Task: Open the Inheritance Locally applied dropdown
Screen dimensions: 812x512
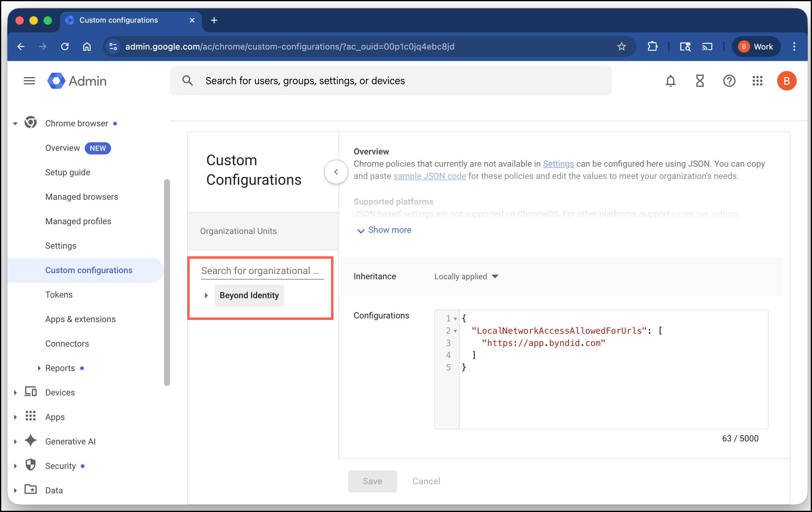Action: [466, 277]
